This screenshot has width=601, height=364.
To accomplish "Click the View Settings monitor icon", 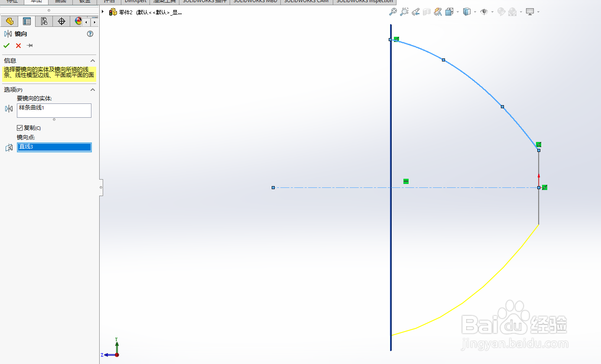I will [x=530, y=12].
